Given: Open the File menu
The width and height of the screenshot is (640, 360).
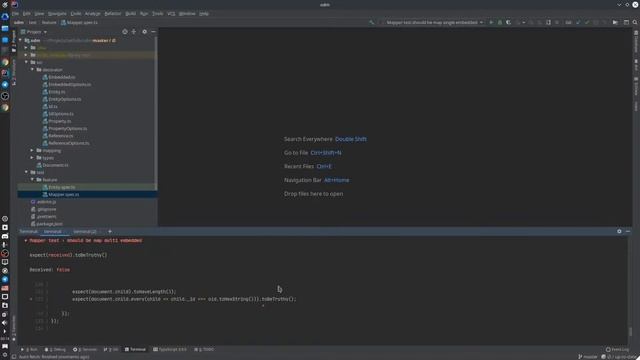Looking at the screenshot, I should coord(15,13).
